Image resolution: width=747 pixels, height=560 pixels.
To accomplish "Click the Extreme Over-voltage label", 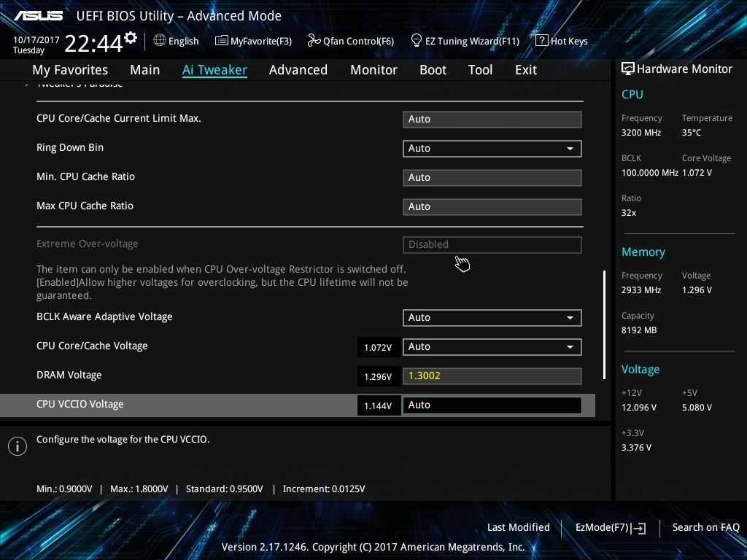I will click(88, 244).
